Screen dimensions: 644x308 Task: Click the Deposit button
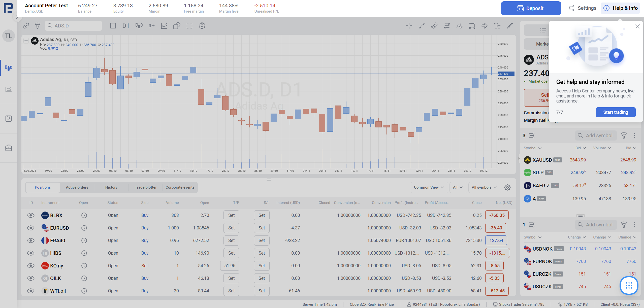[531, 8]
